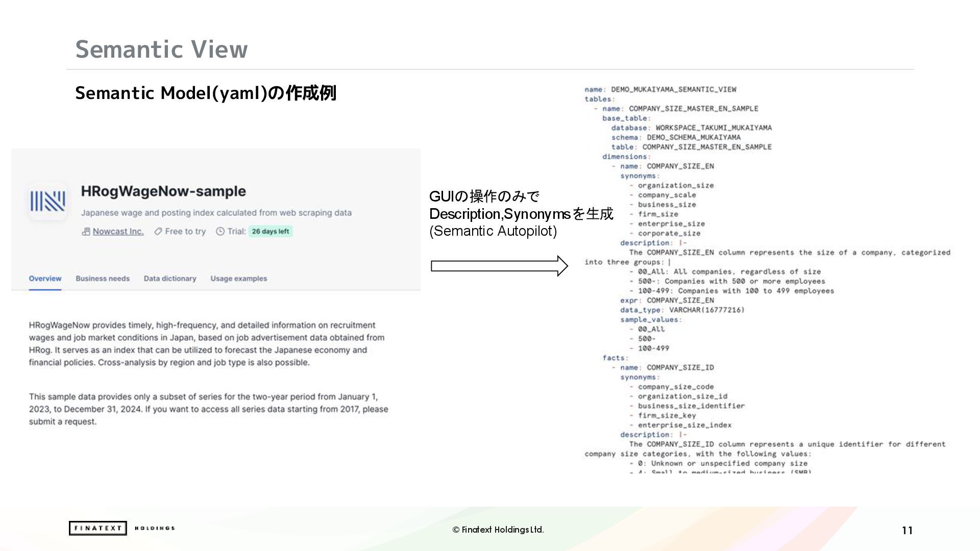Click the Finatext Holdings logo in footer
This screenshot has height=551, width=980.
pyautogui.click(x=122, y=528)
